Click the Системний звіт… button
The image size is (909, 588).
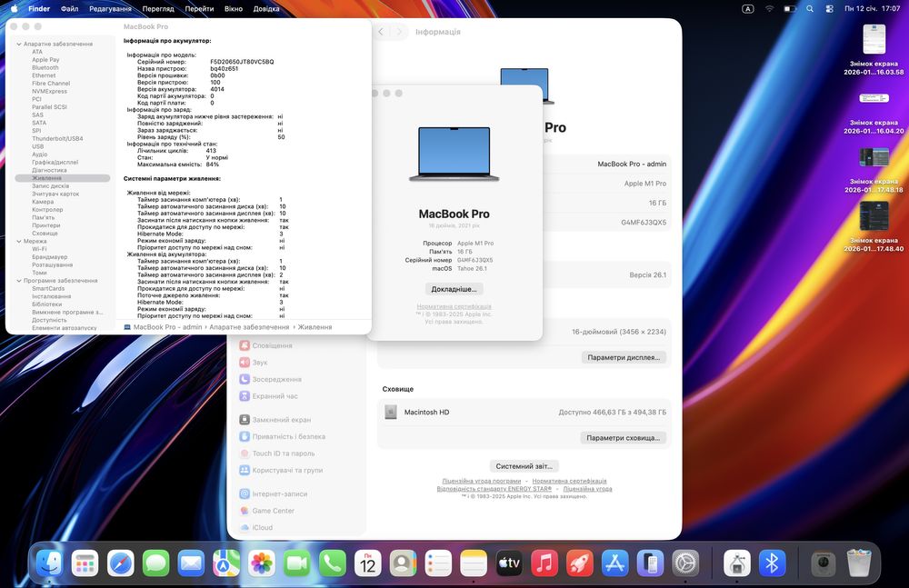point(524,466)
